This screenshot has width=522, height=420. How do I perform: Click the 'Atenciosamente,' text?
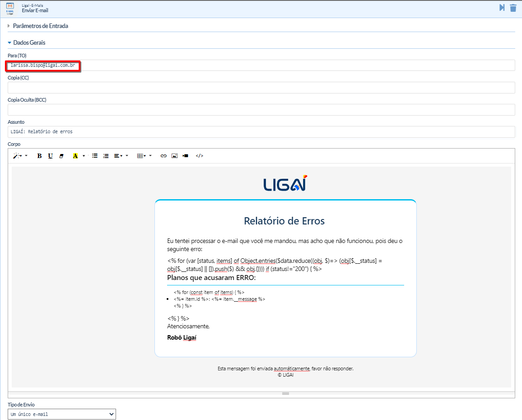[188, 327]
